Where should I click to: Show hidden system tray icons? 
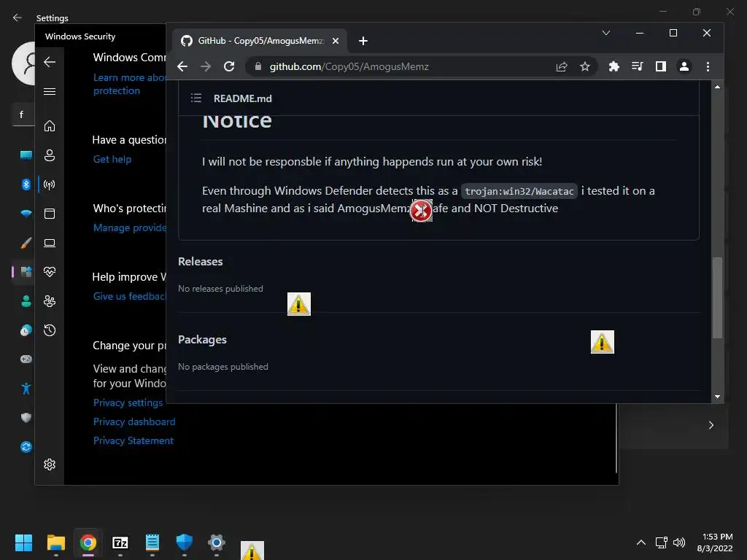click(x=641, y=542)
